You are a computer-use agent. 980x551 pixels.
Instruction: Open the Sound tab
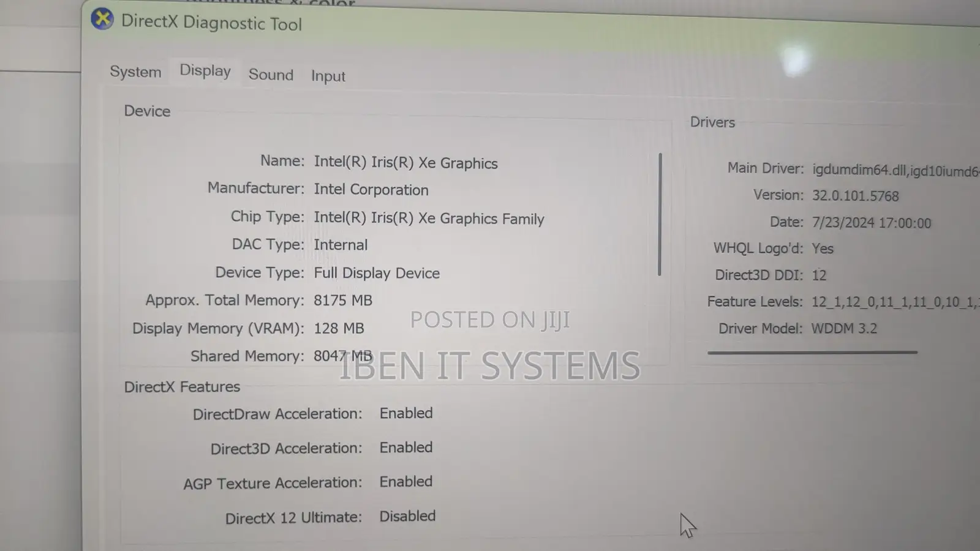tap(271, 75)
